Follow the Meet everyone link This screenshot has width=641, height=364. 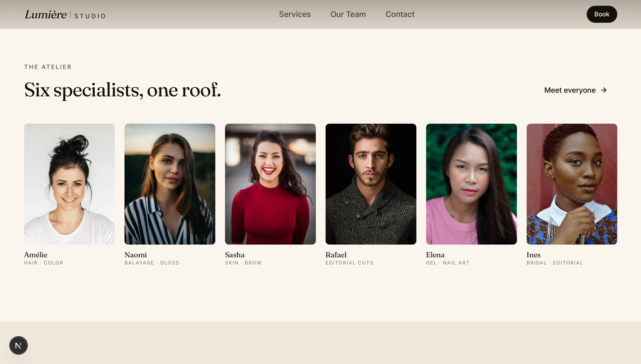pos(570,90)
